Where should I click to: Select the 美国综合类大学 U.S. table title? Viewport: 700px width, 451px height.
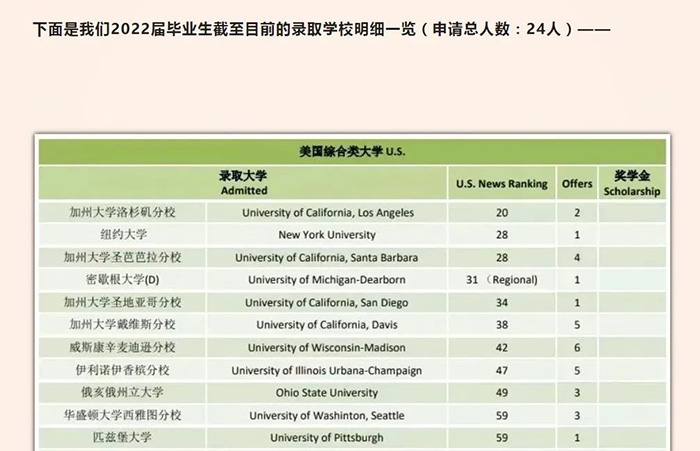(x=351, y=153)
